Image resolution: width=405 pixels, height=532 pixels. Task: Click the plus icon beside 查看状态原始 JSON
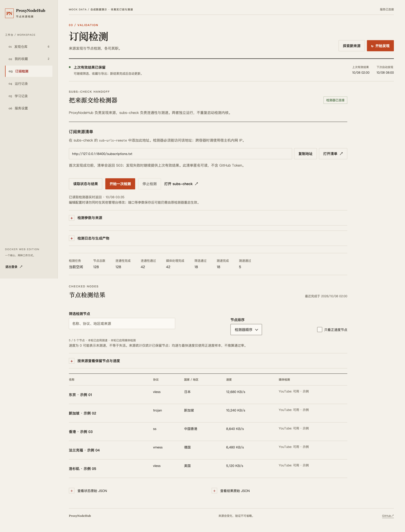(x=72, y=491)
